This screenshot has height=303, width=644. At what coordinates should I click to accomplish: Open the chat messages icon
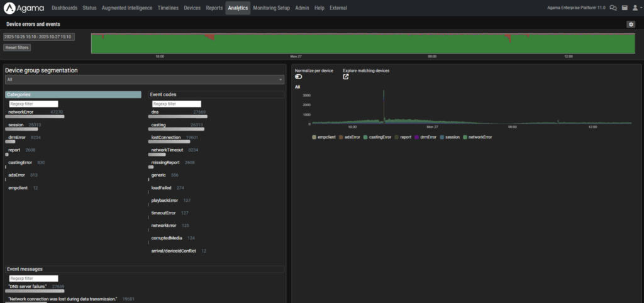[x=613, y=8]
